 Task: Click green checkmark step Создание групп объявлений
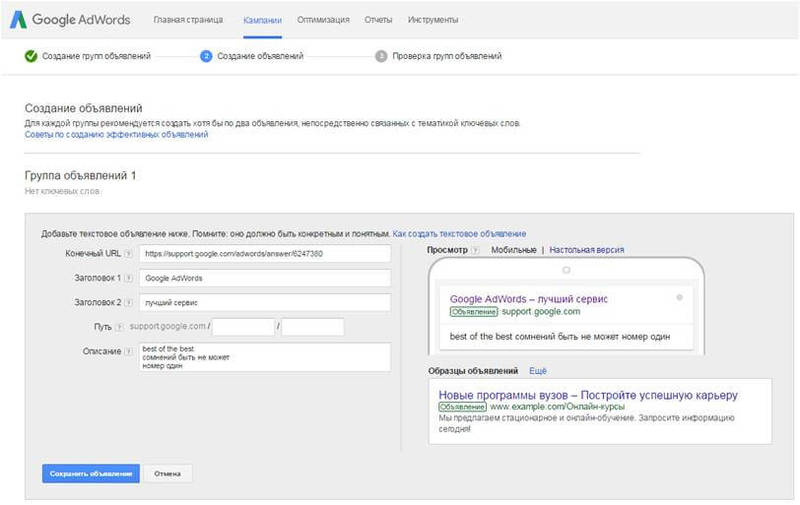click(x=31, y=56)
